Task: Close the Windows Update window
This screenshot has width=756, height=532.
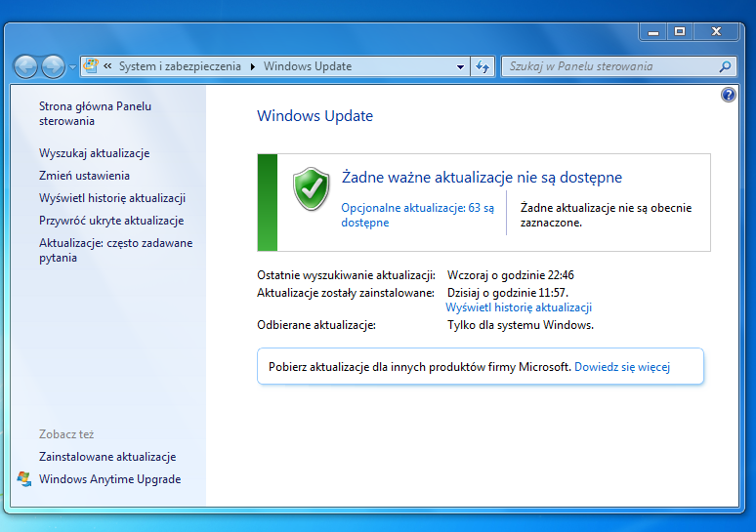Action: click(716, 32)
